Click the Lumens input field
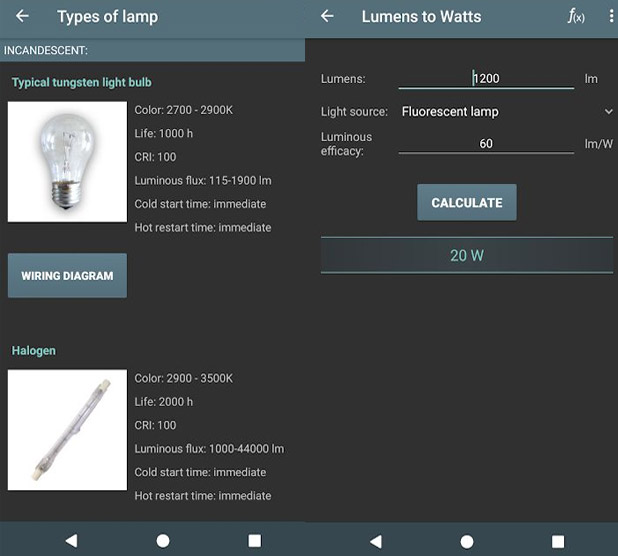This screenshot has width=618, height=556. click(486, 78)
